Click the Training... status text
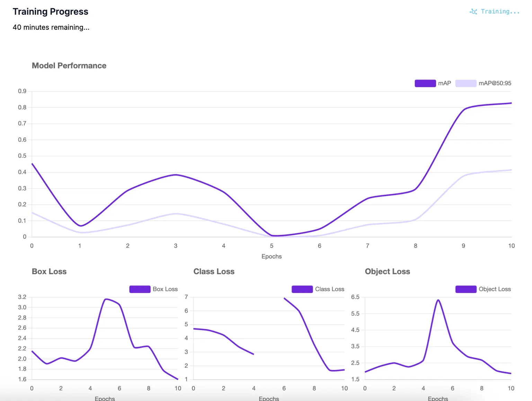The image size is (532, 401). click(500, 12)
